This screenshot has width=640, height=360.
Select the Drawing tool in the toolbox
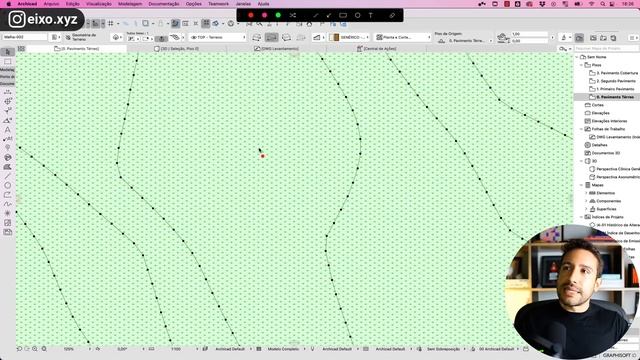7,232
